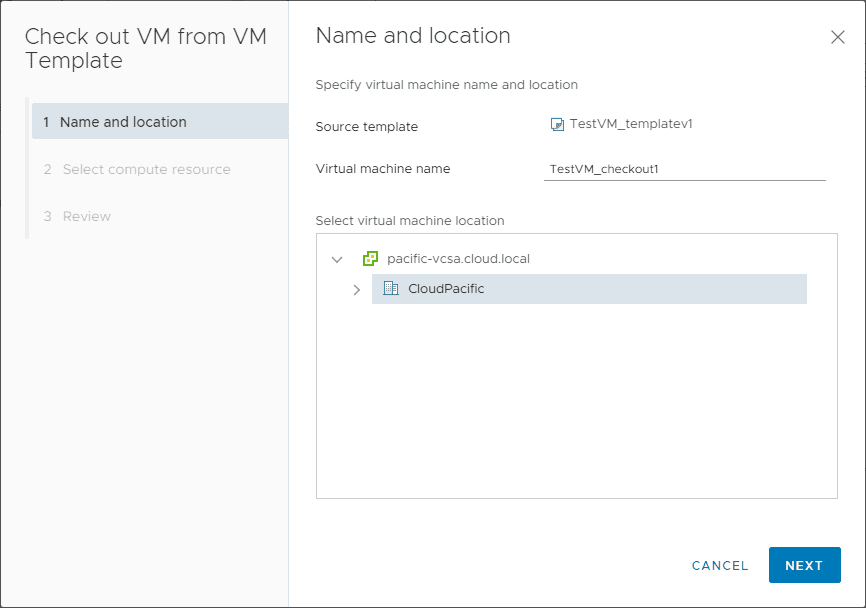Collapse the pacific-vcsa.cloud.local node
Viewport: 866px width, 608px height.
coord(337,259)
